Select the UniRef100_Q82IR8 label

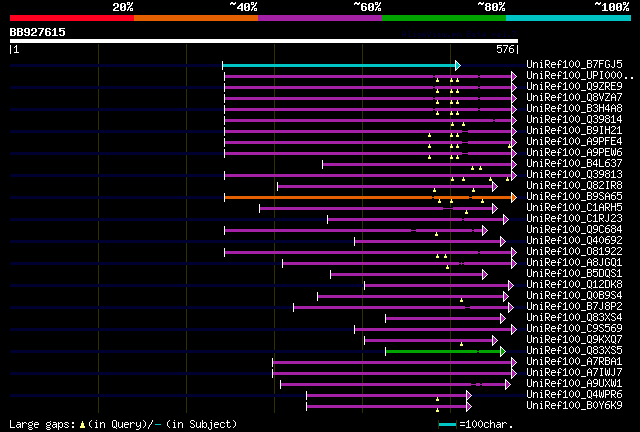(574, 185)
